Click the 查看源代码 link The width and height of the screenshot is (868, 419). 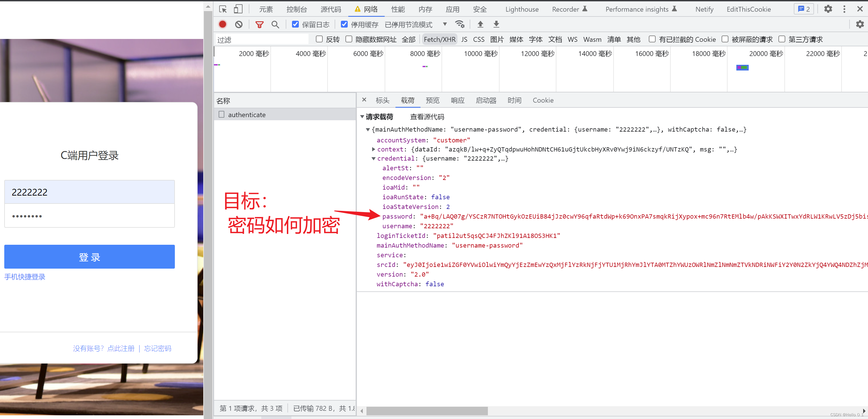point(427,116)
